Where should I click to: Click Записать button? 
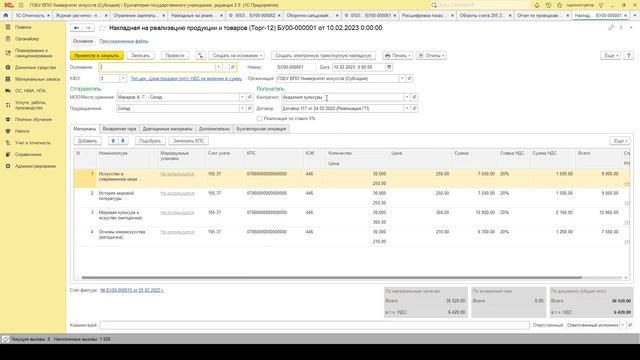pyautogui.click(x=140, y=55)
